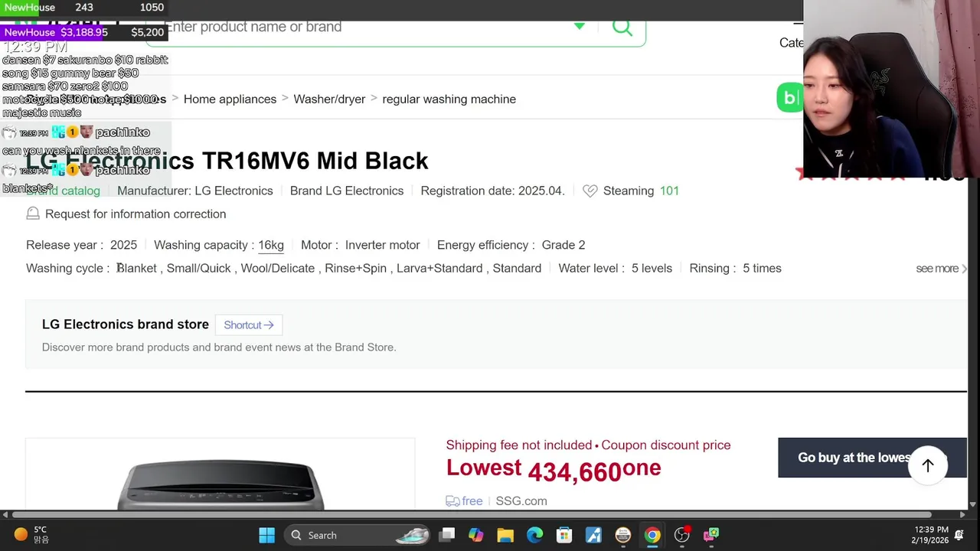Click the Rinsing 5 times value

pos(762,268)
